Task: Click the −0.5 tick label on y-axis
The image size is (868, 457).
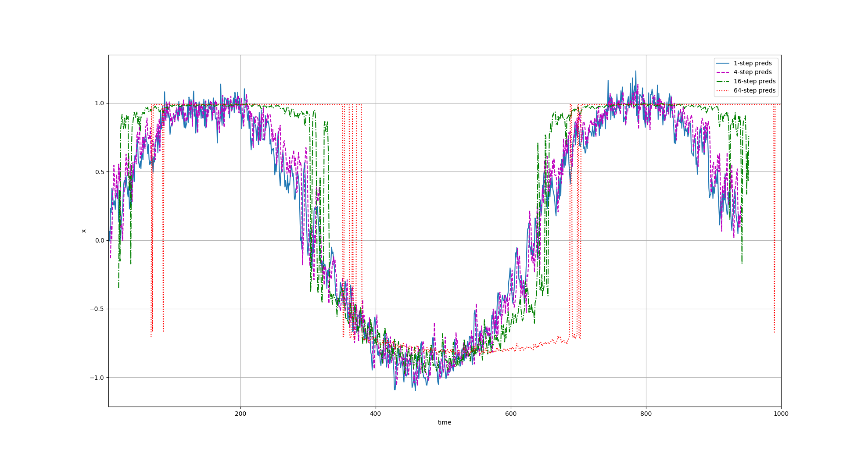Action: tap(97, 309)
